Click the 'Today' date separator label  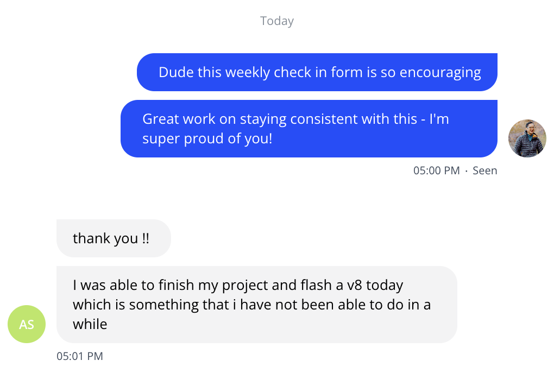pyautogui.click(x=277, y=21)
